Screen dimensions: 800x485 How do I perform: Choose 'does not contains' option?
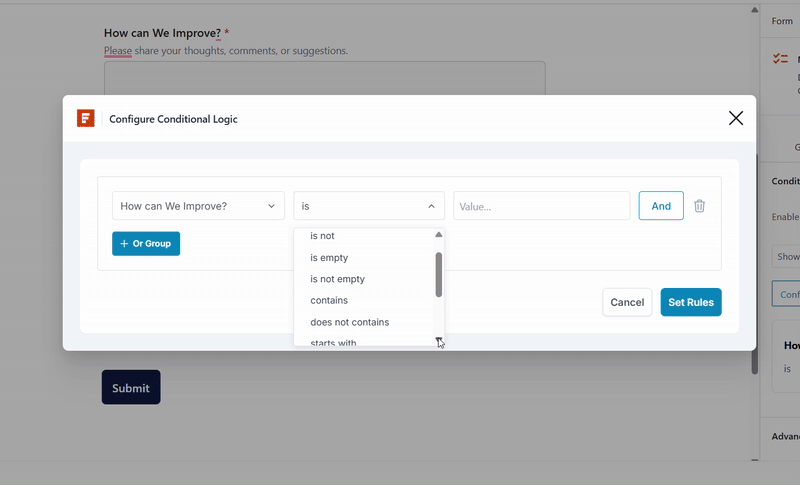click(x=349, y=322)
